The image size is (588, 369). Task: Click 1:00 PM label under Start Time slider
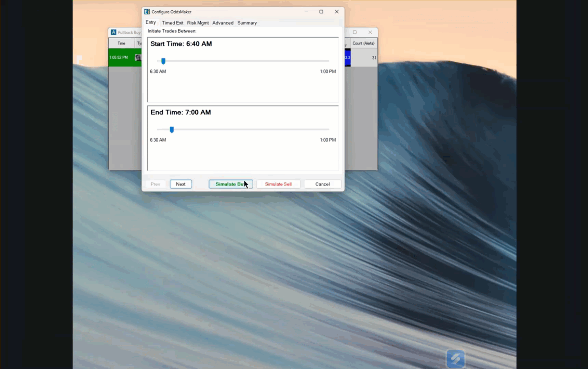point(328,72)
